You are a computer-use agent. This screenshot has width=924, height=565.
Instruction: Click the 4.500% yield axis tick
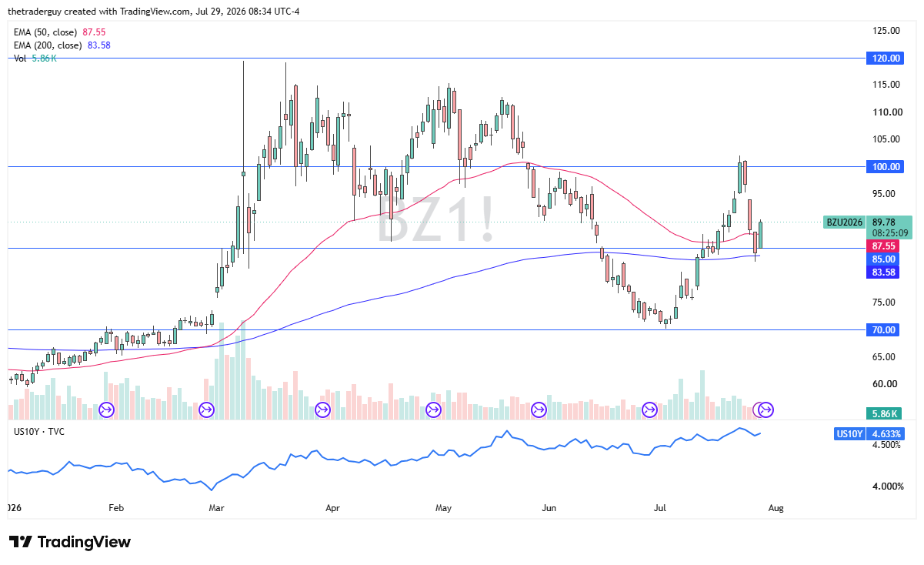(x=887, y=444)
